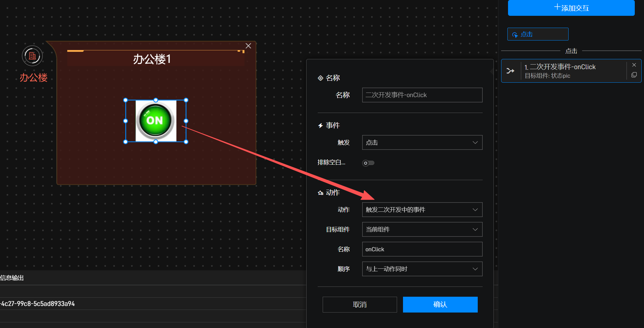Delete the 二次开发事件-onClick interaction entry

pos(634,65)
